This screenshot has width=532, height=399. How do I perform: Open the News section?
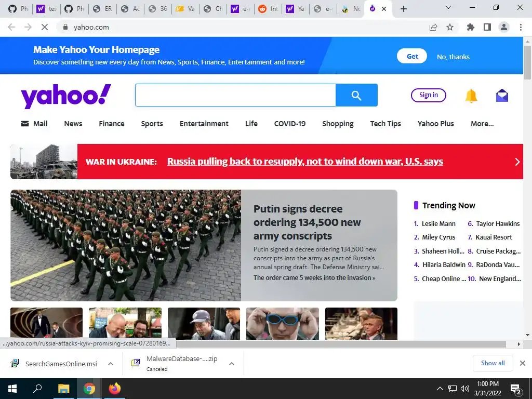[x=73, y=124]
